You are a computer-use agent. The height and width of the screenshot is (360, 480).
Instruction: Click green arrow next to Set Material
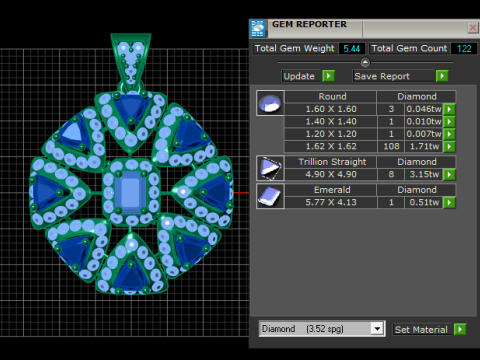[460, 329]
